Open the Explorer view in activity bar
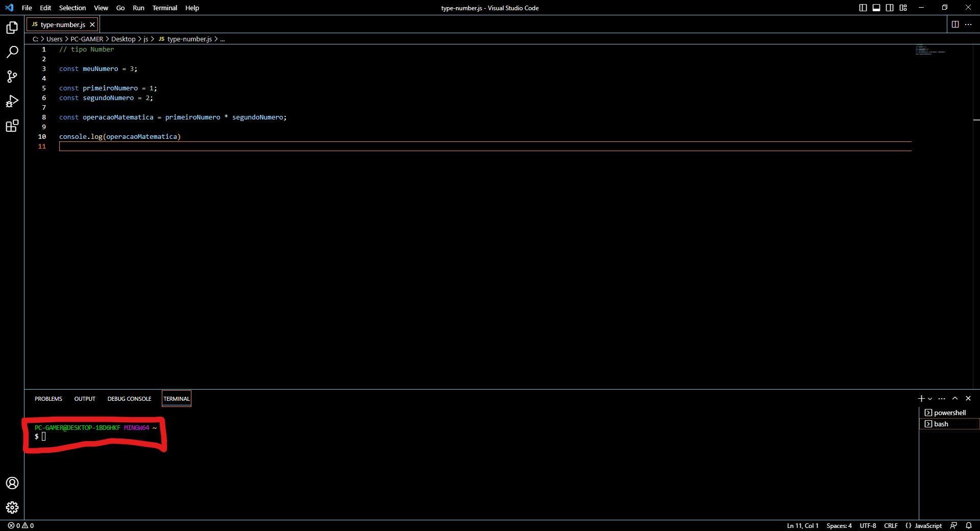This screenshot has height=531, width=980. pyautogui.click(x=12, y=28)
